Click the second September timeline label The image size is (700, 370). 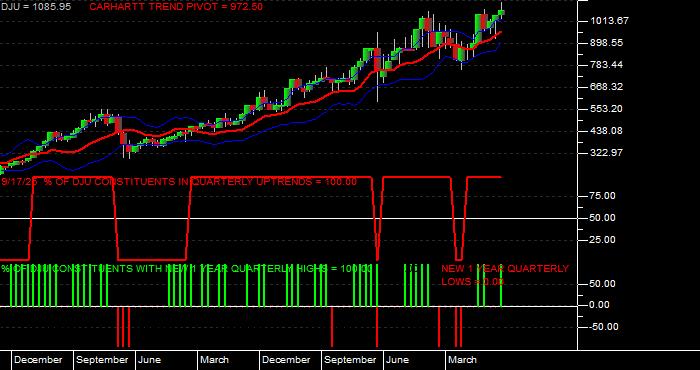(350, 360)
